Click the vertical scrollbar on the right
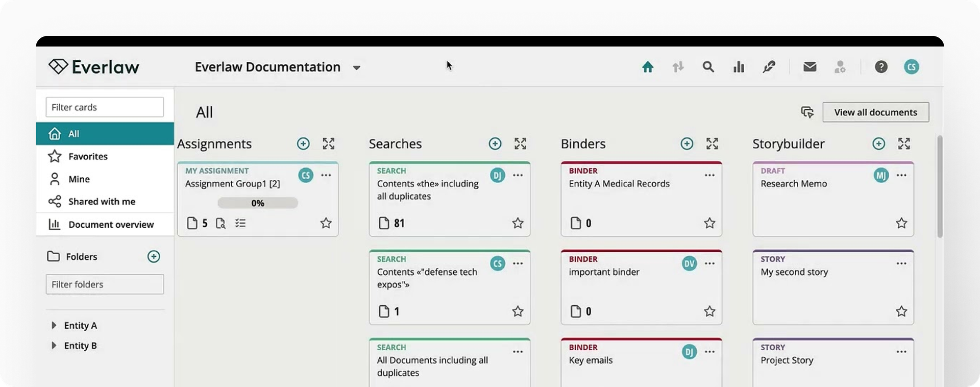 pyautogui.click(x=940, y=186)
